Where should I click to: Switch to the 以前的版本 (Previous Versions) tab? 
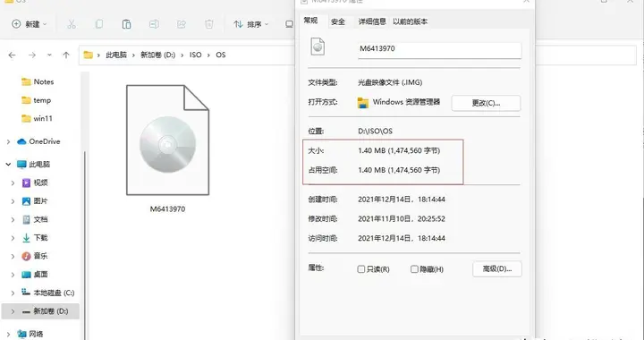click(x=410, y=21)
